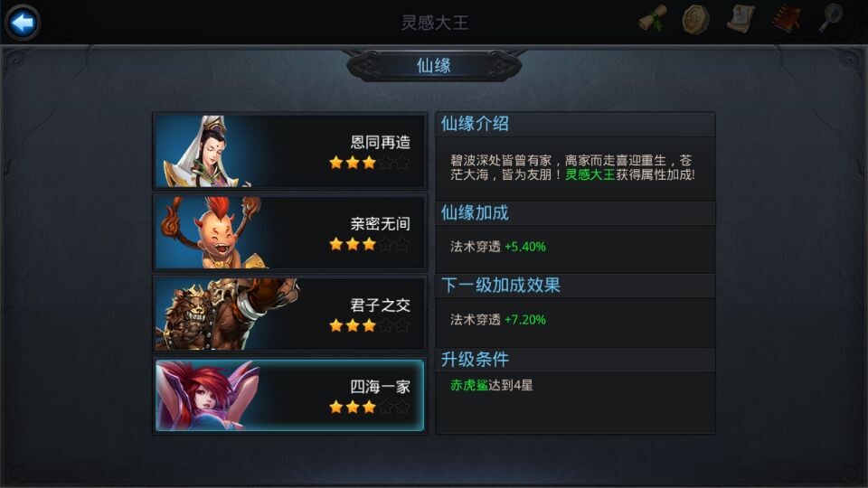Open the red book icon

(x=787, y=19)
